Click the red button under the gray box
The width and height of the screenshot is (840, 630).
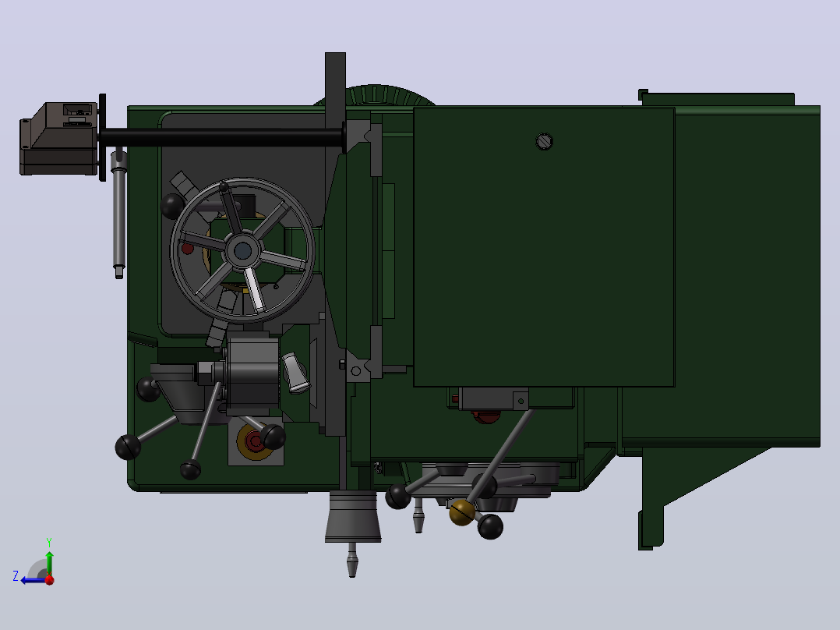[x=486, y=416]
